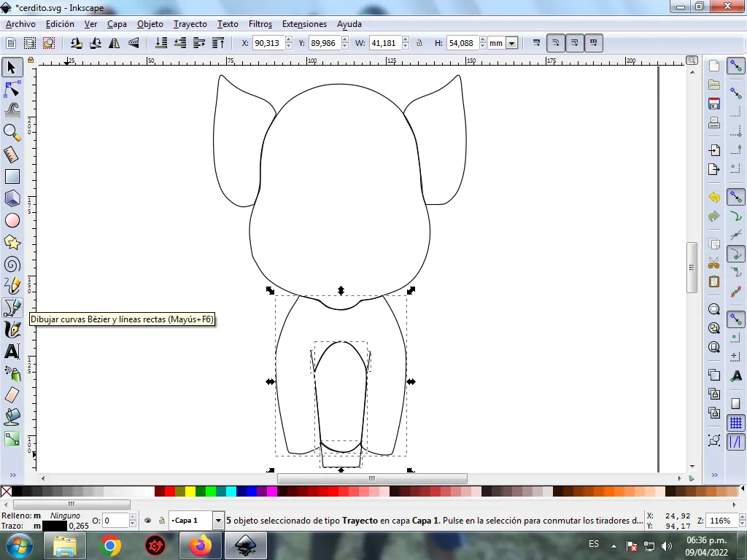The width and height of the screenshot is (747, 560).
Task: Choose the Text tool
Action: 12,352
